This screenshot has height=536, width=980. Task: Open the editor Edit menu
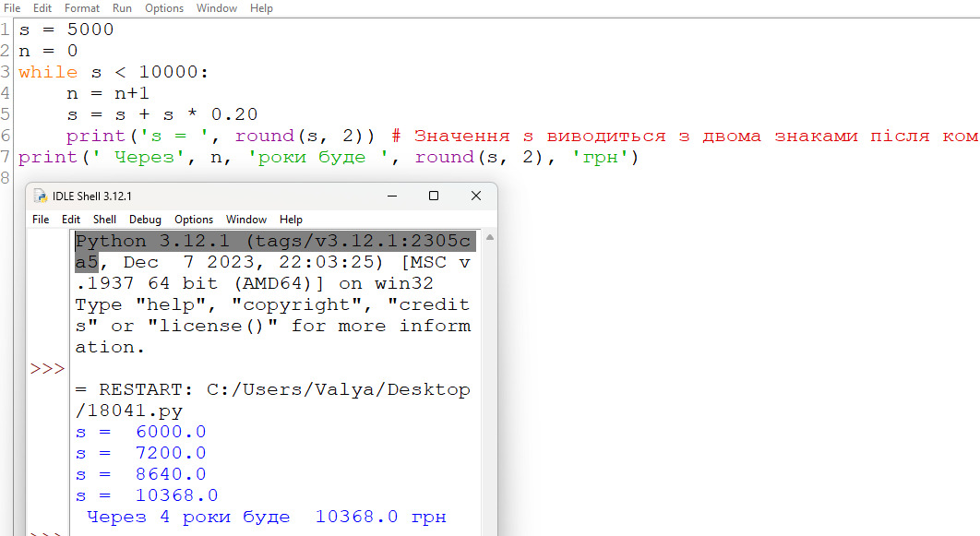(42, 8)
